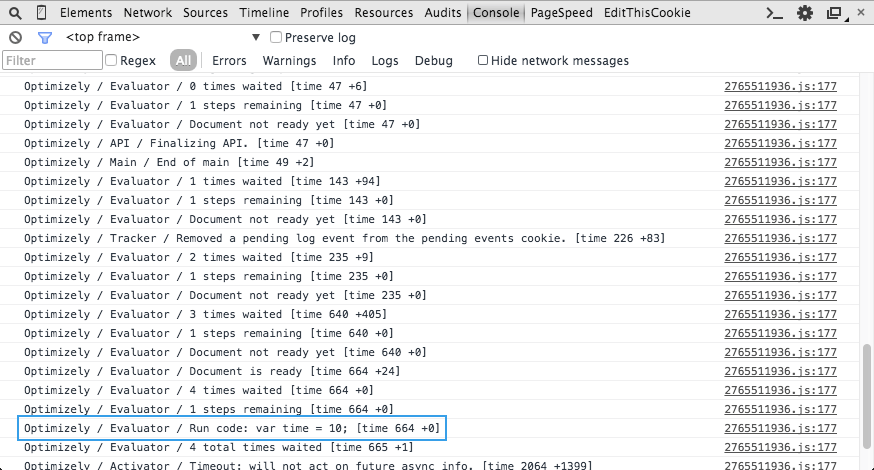Screen dimensions: 874x470
Task: Open the Sources tab
Action: click(x=205, y=13)
